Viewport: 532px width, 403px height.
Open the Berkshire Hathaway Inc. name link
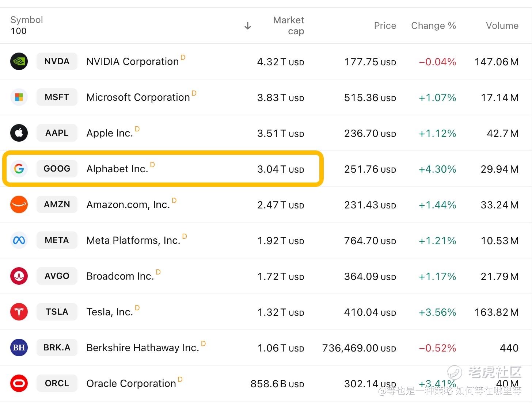(x=143, y=348)
